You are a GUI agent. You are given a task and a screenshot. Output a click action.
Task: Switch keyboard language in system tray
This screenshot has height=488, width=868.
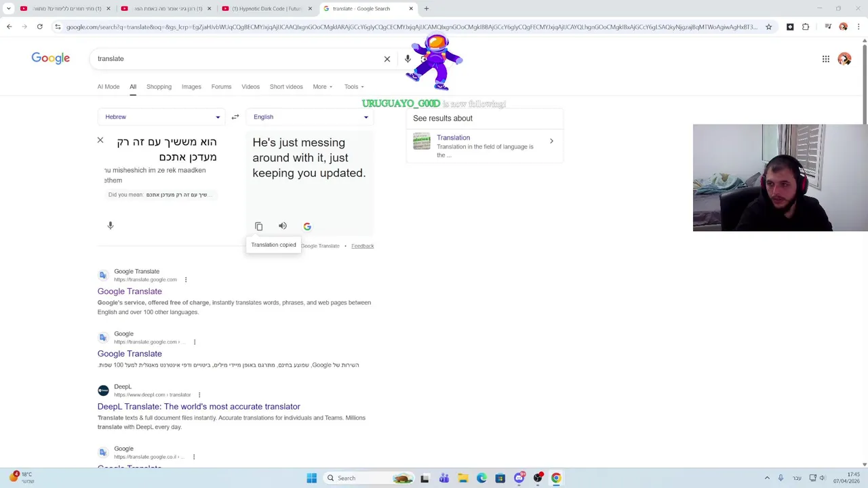(797, 478)
